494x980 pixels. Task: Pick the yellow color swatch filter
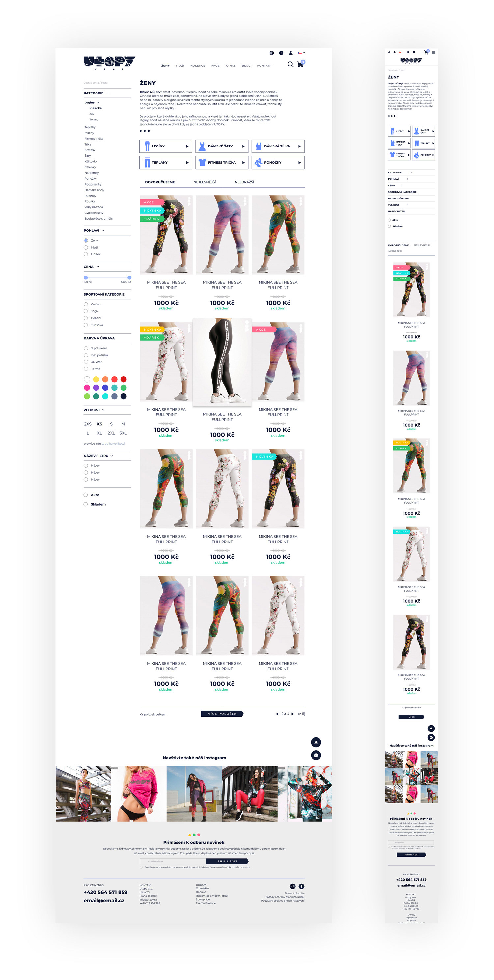point(96,379)
